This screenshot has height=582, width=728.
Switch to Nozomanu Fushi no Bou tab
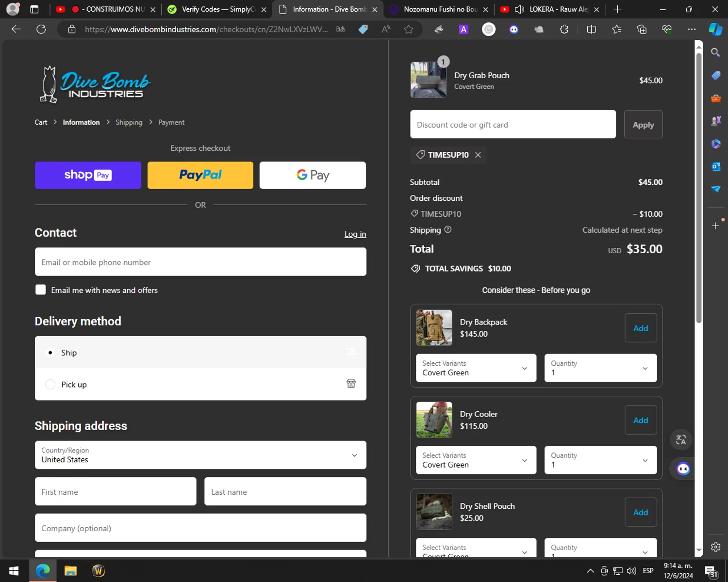[439, 9]
